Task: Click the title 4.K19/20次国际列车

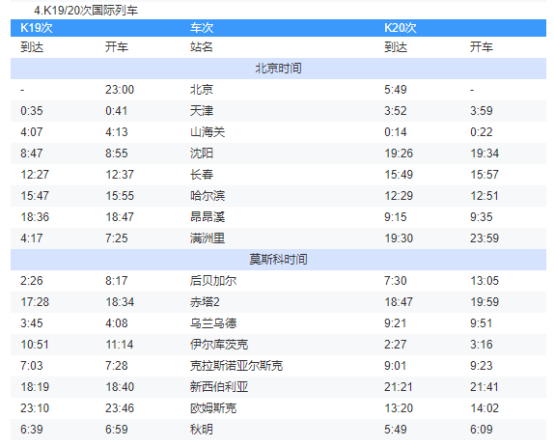Action: pyautogui.click(x=86, y=10)
